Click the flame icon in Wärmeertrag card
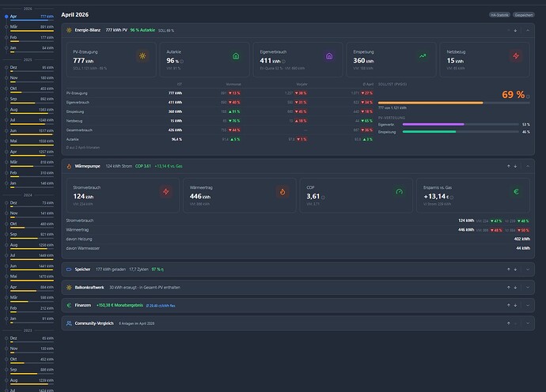Viewport: 546px width, 392px height. point(282,191)
